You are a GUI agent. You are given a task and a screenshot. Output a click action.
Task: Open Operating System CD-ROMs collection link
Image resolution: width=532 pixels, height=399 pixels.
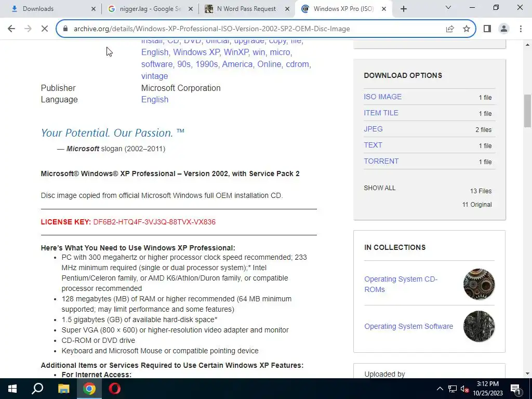coord(401,284)
